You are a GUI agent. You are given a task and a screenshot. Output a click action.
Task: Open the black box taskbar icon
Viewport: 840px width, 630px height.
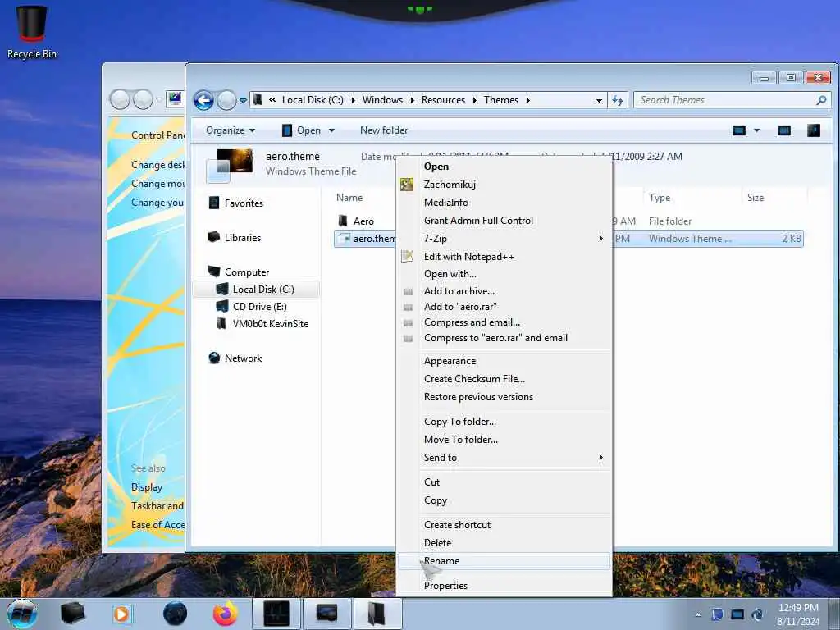pos(72,614)
